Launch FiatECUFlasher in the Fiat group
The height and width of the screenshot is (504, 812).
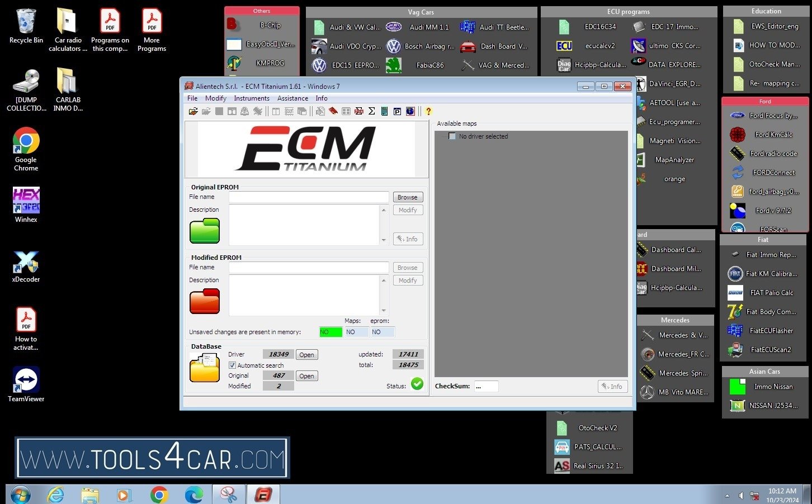[761, 330]
